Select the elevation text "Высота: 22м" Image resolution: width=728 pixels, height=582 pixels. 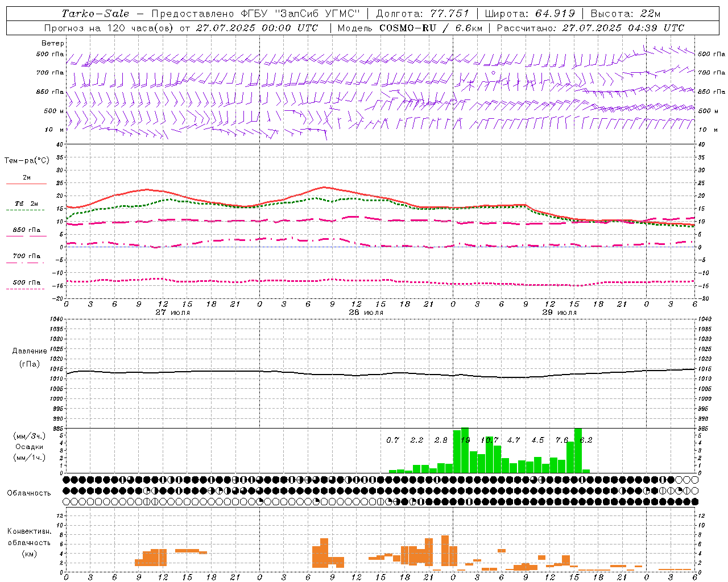pyautogui.click(x=626, y=14)
